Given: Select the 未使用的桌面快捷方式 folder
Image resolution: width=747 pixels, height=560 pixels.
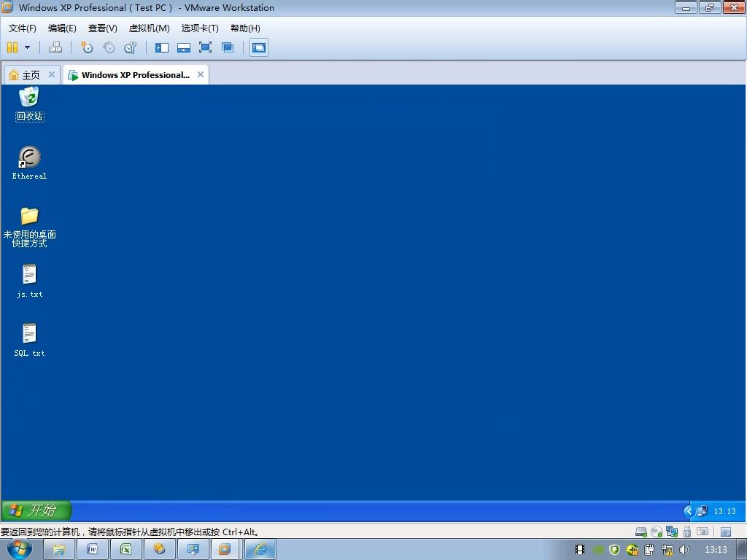Looking at the screenshot, I should 29,227.
